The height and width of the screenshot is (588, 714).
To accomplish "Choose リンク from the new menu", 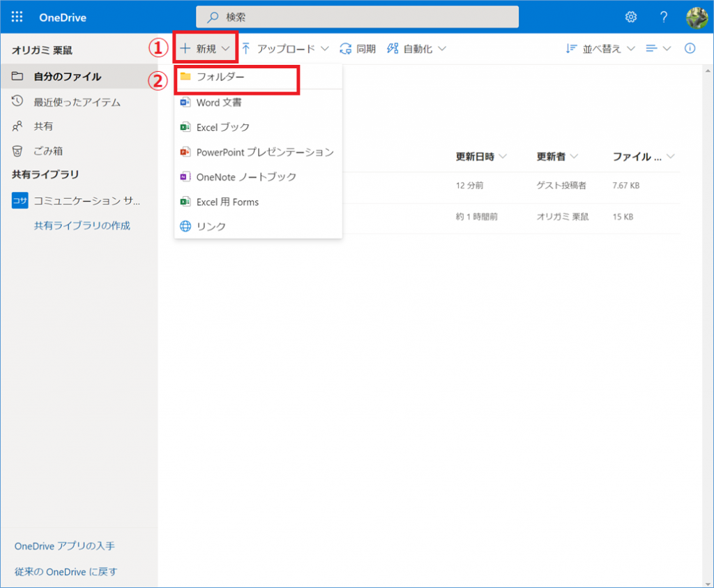I will tap(258, 227).
